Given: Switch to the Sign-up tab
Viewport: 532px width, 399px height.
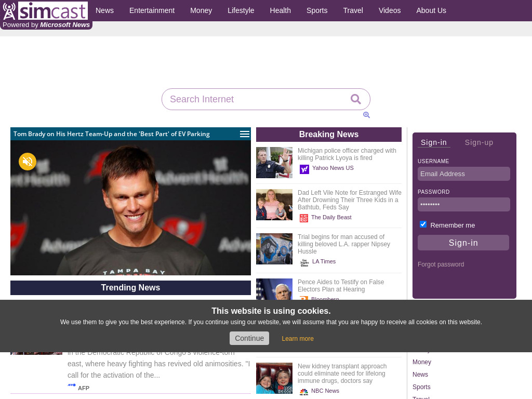Looking at the screenshot, I should 478,142.
